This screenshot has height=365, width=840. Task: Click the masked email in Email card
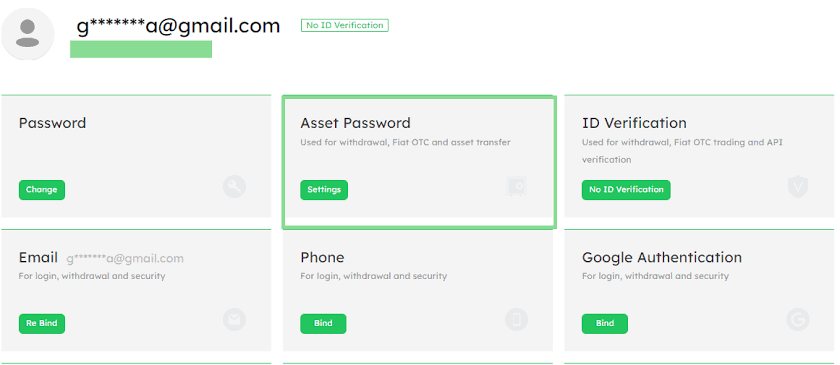[125, 259]
